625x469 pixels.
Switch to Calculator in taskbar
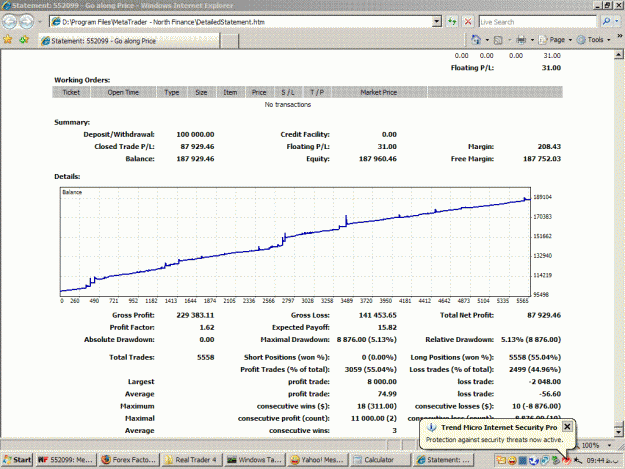pos(381,459)
